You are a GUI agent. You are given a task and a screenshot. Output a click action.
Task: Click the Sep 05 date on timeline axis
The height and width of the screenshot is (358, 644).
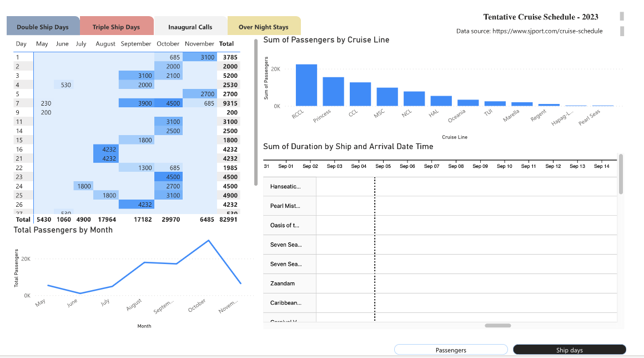[383, 166]
